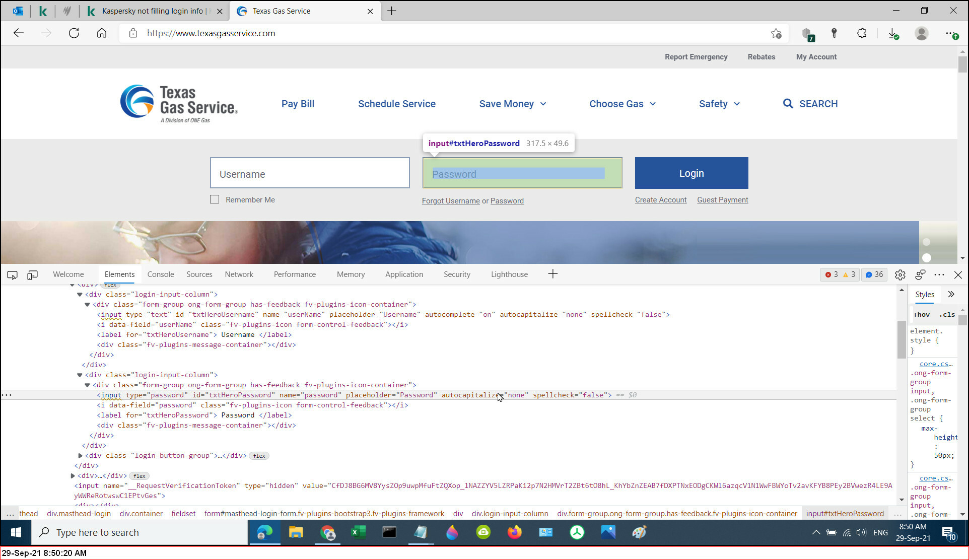Screen dimensions: 969x560
Task: Add more tools tab in DevTools
Action: point(552,274)
